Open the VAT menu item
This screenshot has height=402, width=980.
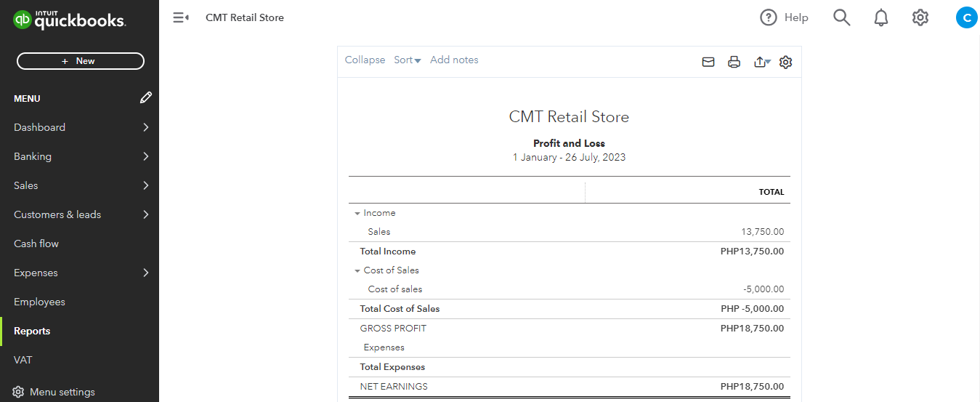tap(23, 360)
